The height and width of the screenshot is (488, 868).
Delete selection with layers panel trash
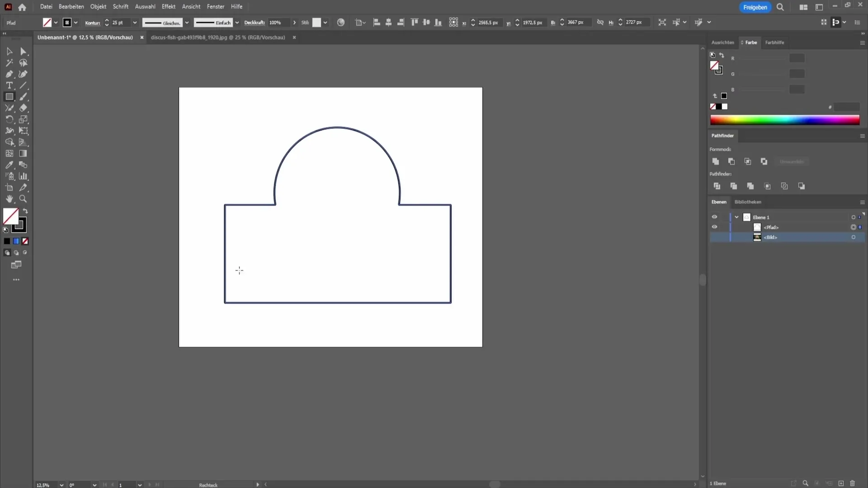[853, 483]
